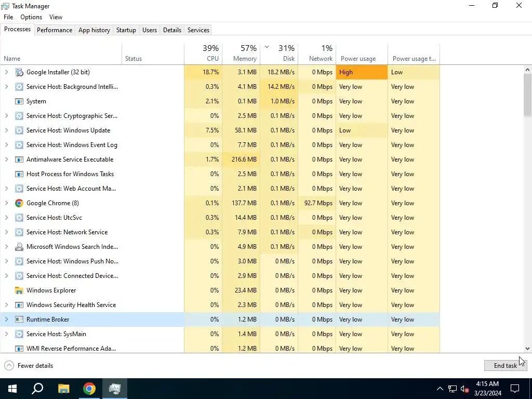Switch to the Performance tab

click(x=55, y=30)
